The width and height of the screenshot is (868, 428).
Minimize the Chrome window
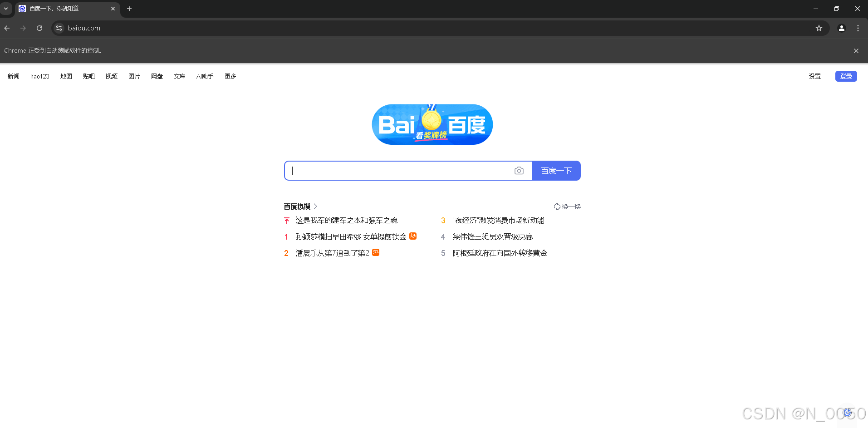click(816, 9)
